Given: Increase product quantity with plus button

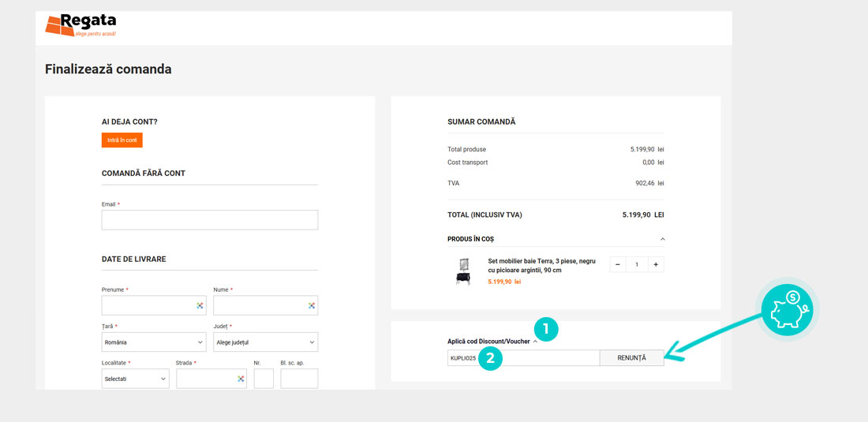Looking at the screenshot, I should [x=655, y=264].
